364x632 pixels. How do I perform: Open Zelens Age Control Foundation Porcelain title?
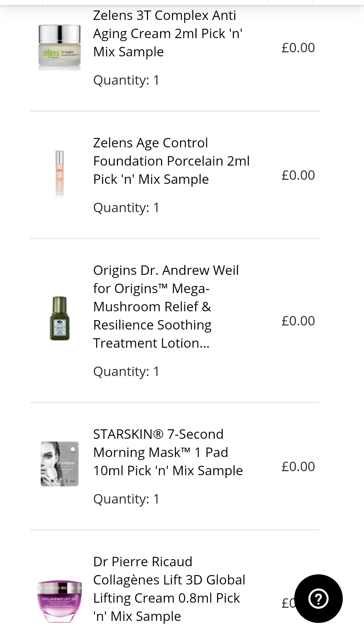click(x=171, y=161)
